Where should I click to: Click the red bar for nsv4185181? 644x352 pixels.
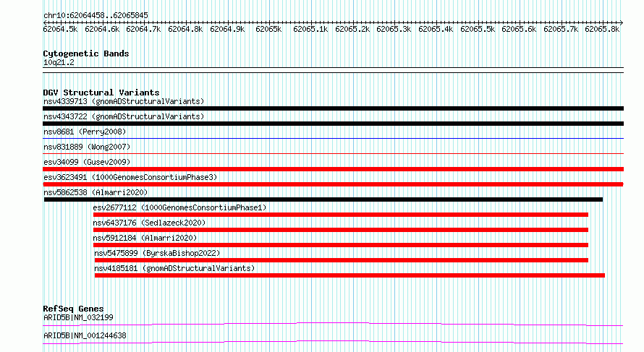(349, 275)
